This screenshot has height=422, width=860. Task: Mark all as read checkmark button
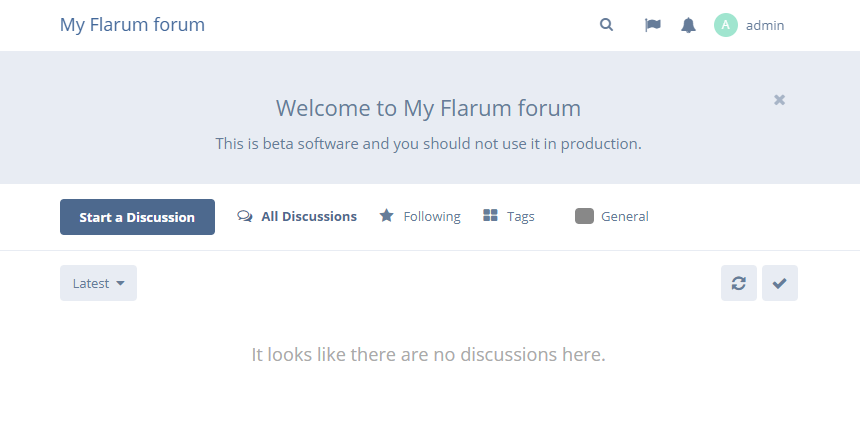click(x=780, y=283)
